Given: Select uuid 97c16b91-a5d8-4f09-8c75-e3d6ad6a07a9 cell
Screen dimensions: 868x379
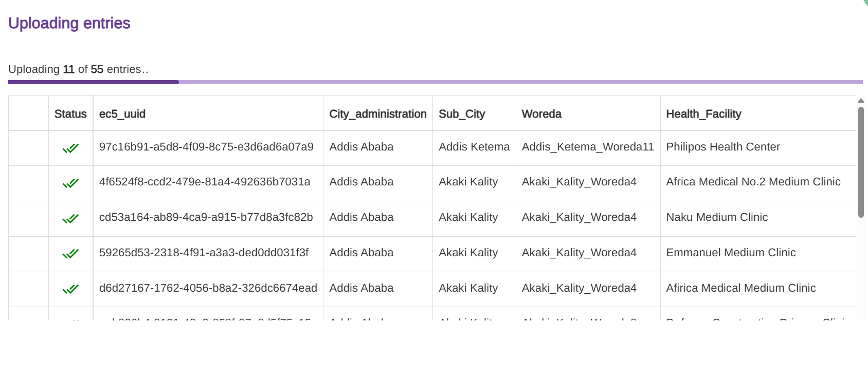Looking at the screenshot, I should pos(206,147).
